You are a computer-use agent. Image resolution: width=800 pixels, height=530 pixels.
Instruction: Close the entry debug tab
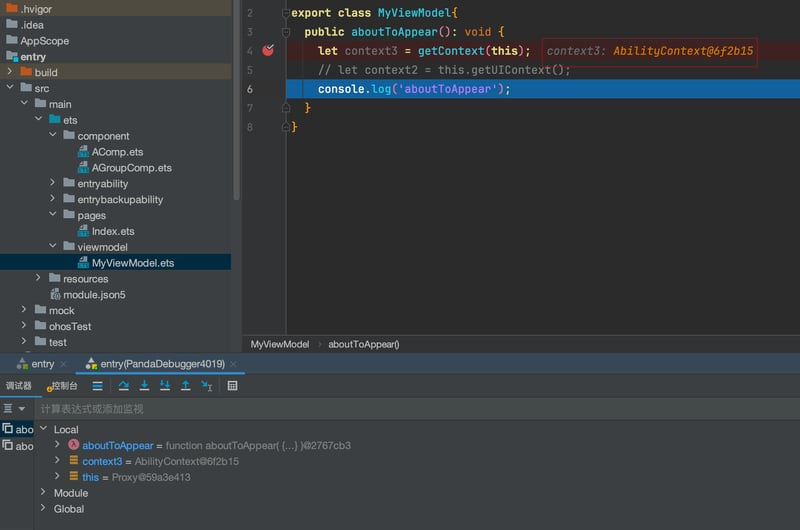click(63, 364)
